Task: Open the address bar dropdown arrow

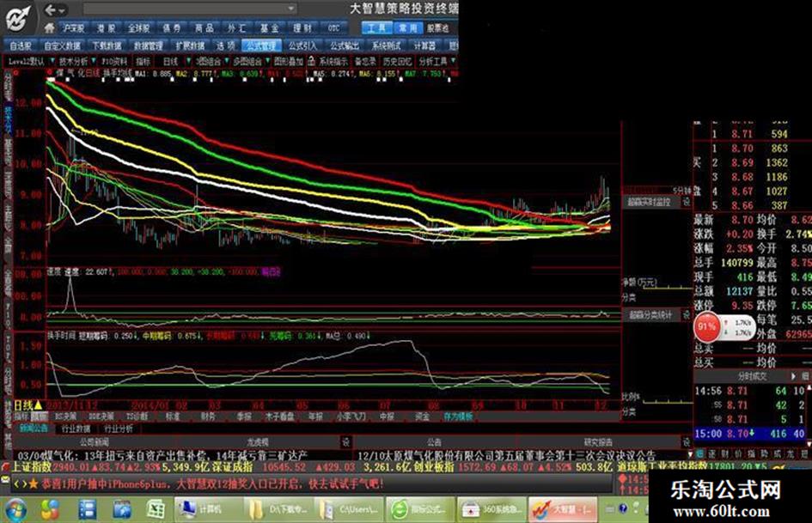Action: click(291, 9)
